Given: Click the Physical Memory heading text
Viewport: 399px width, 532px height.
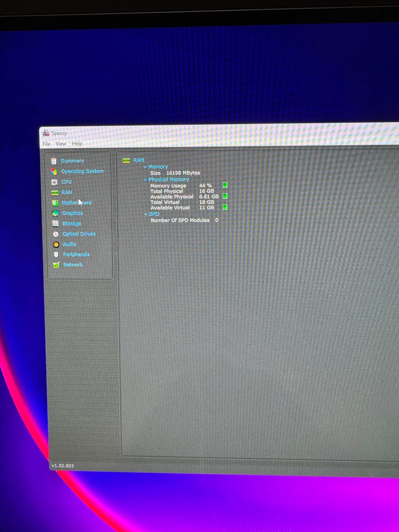Looking at the screenshot, I should (x=169, y=180).
